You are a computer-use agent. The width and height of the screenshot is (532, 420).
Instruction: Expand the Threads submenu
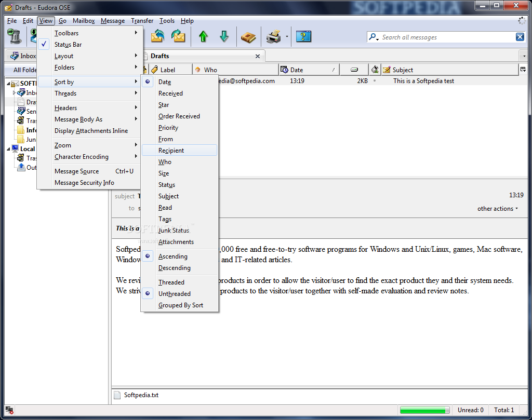point(90,93)
